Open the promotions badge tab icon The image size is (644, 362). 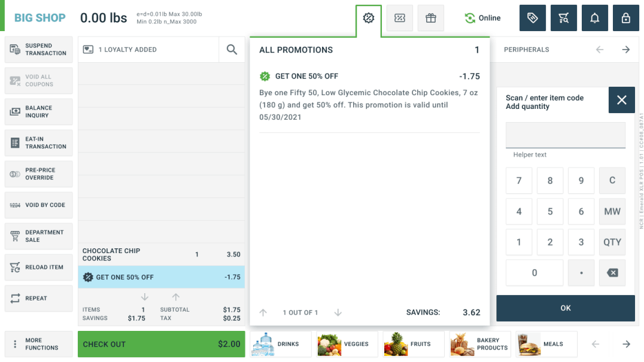369,18
